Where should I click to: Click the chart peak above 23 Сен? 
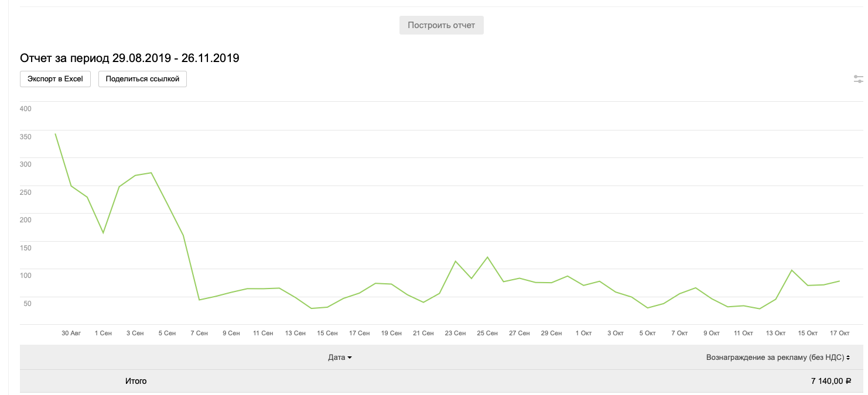point(456,261)
